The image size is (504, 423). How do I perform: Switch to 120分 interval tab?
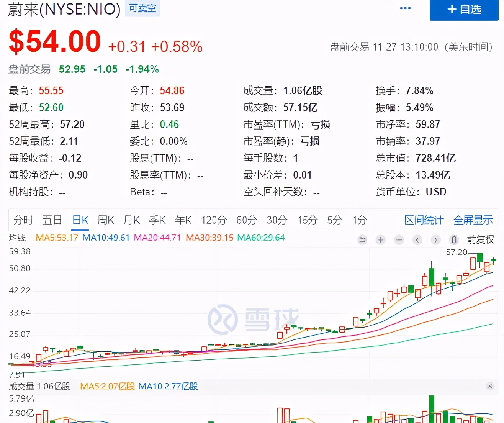tap(214, 220)
